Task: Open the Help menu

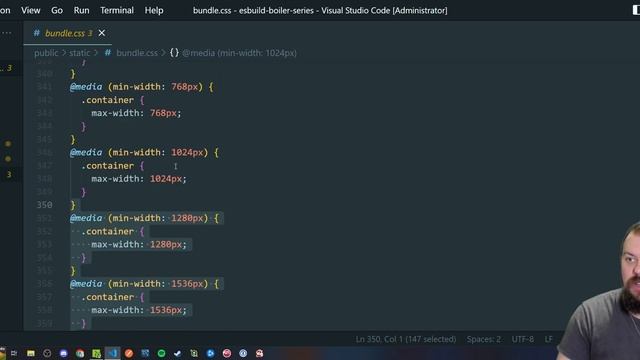Action: click(x=154, y=10)
